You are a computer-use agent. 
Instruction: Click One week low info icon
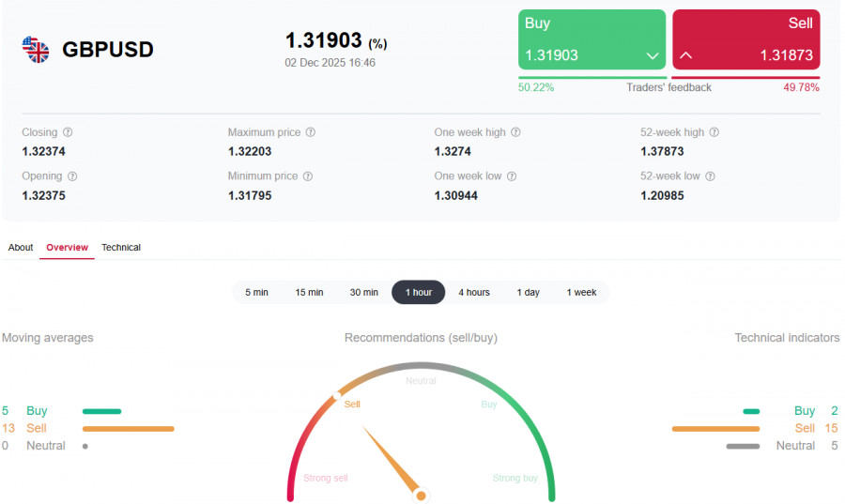(x=512, y=176)
